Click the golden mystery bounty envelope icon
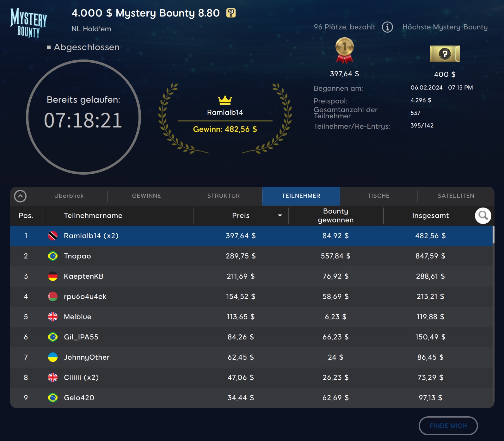 [445, 54]
